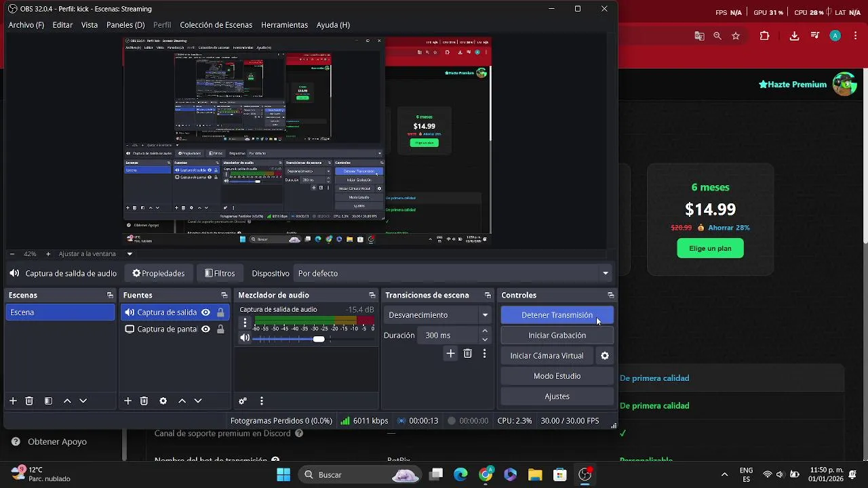Open File Explorer from taskbar
This screenshot has width=868, height=488.
(x=535, y=474)
